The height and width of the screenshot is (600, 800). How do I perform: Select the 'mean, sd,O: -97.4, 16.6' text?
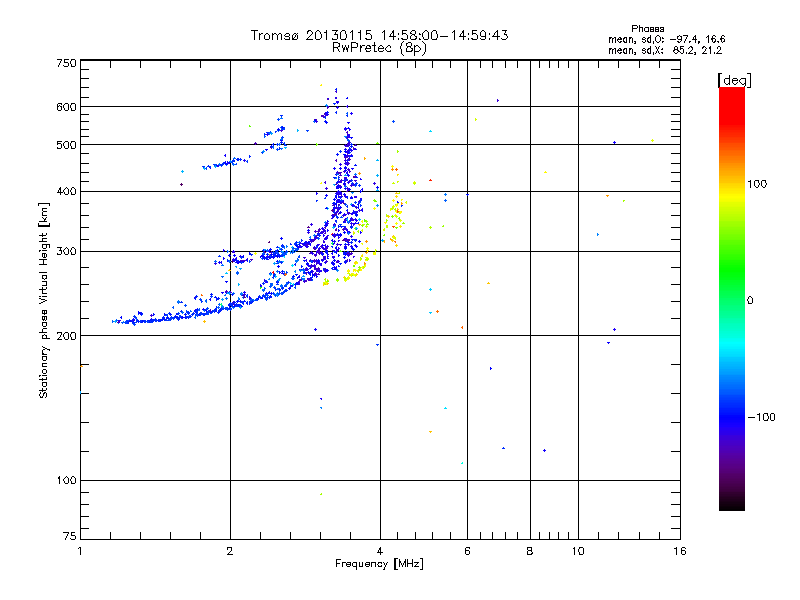point(666,39)
